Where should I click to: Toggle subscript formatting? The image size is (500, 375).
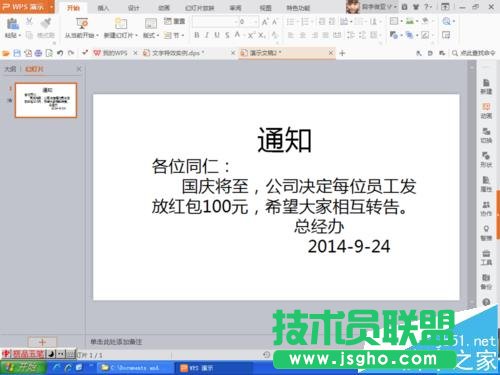coord(262,35)
